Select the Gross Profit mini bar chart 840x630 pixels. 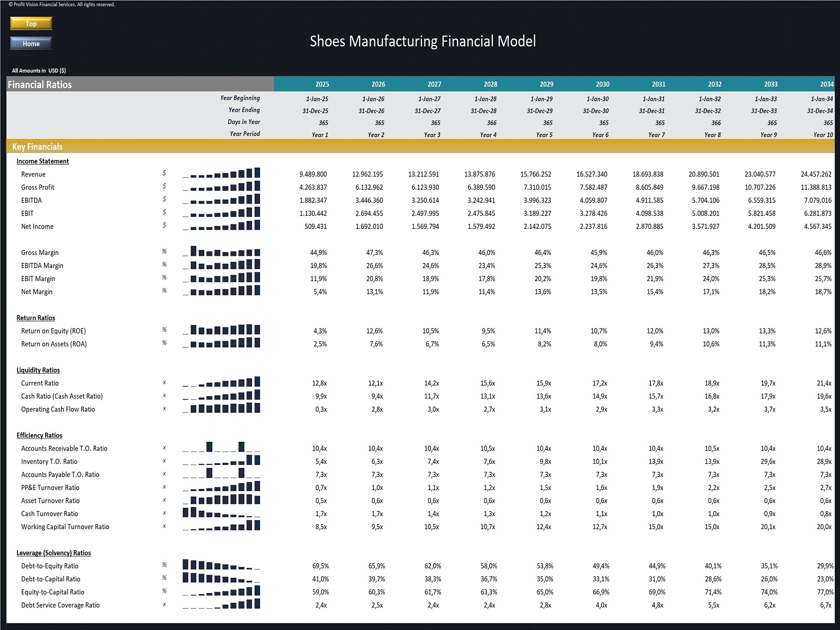click(x=221, y=187)
